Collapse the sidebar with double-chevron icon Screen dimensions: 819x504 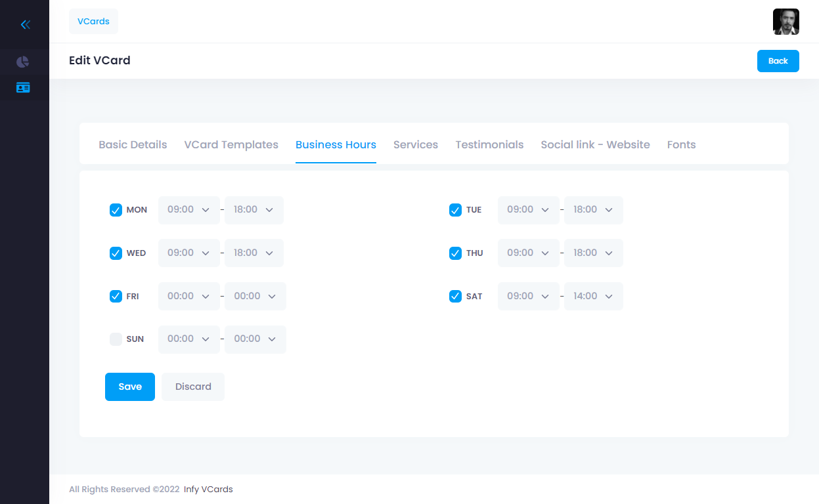[x=25, y=25]
